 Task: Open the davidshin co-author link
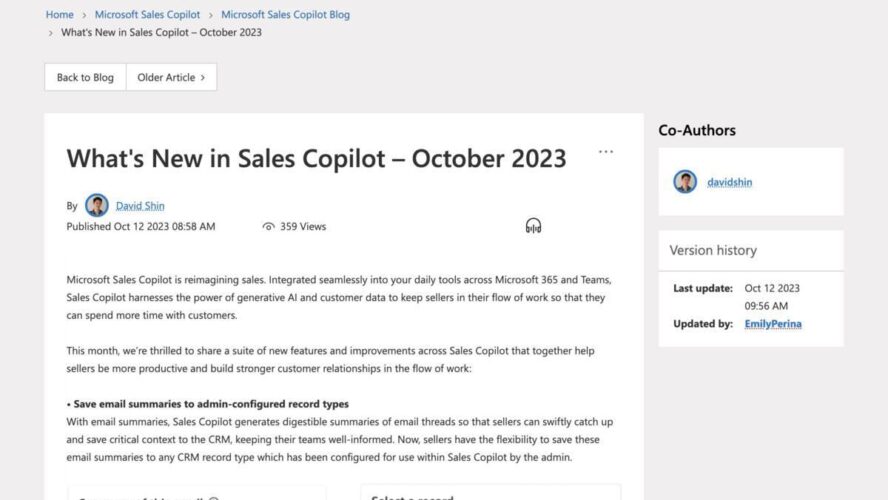pyautogui.click(x=729, y=182)
